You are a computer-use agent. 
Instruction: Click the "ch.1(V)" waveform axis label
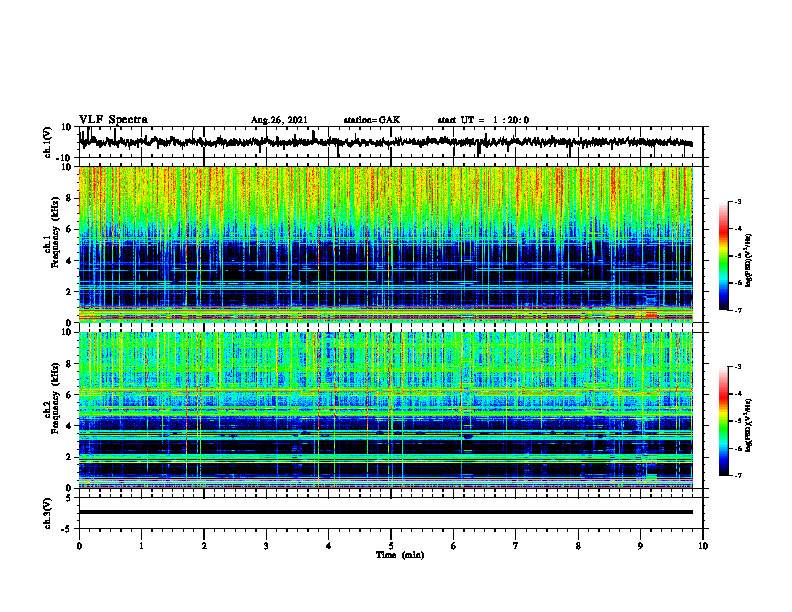(x=48, y=142)
